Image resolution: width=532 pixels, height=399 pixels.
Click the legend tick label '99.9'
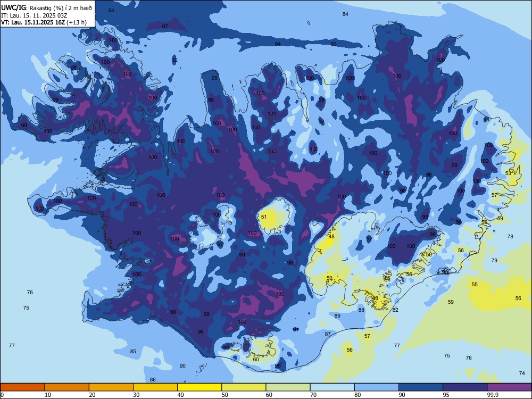(x=493, y=395)
